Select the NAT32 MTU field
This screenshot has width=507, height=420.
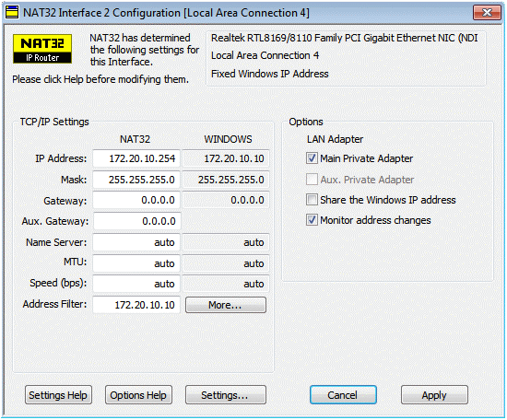(136, 263)
